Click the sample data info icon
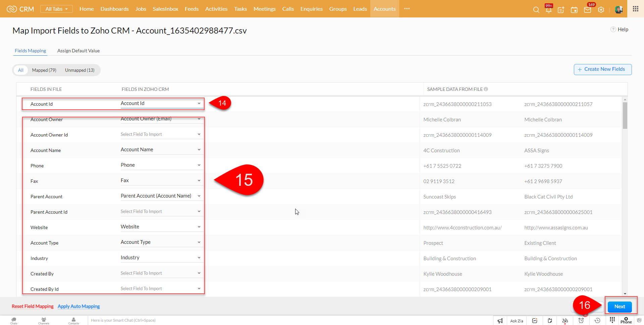Image resolution: width=644 pixels, height=325 pixels. click(486, 89)
